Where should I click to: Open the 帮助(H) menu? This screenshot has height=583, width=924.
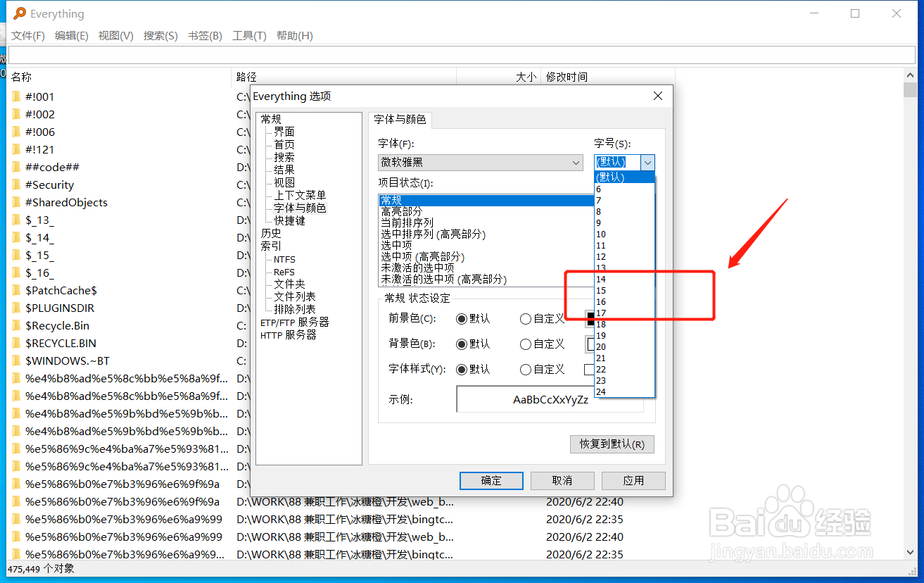294,36
